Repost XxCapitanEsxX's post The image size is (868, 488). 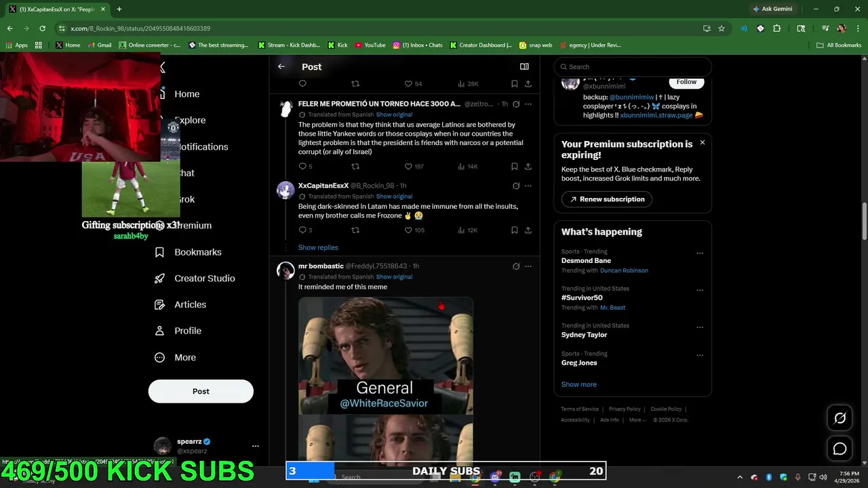[x=355, y=230]
